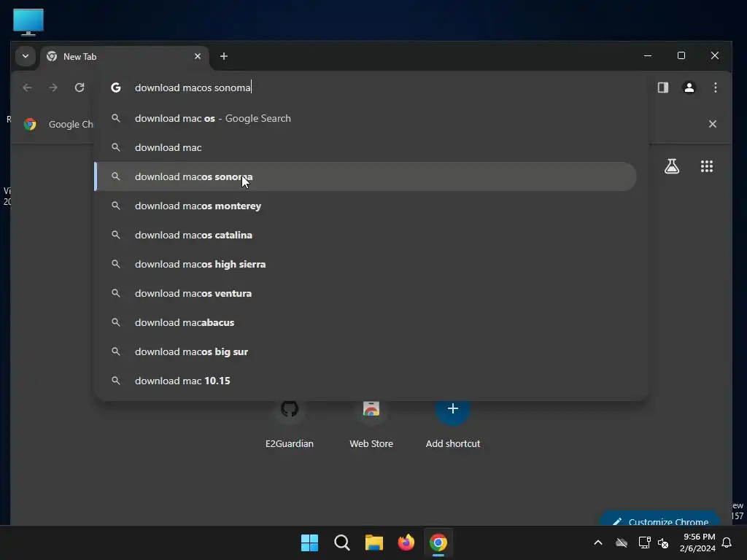747x560 pixels.
Task: Open the Google apps grid
Action: point(706,166)
